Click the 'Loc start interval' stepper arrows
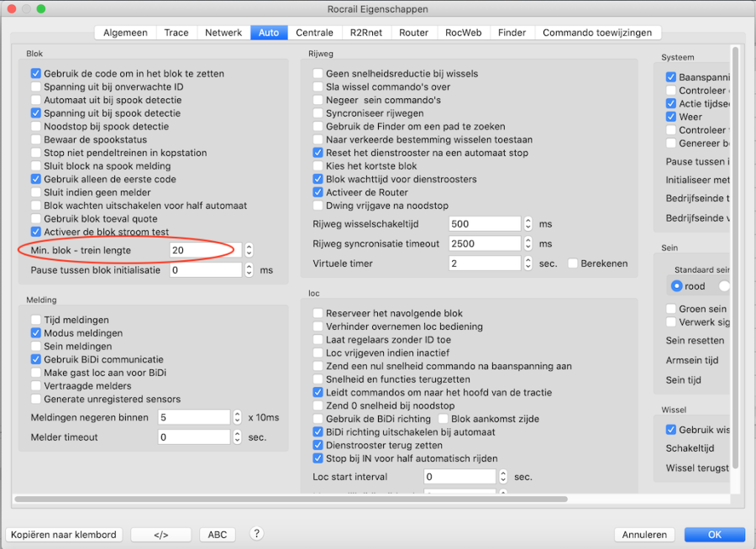 (x=504, y=477)
